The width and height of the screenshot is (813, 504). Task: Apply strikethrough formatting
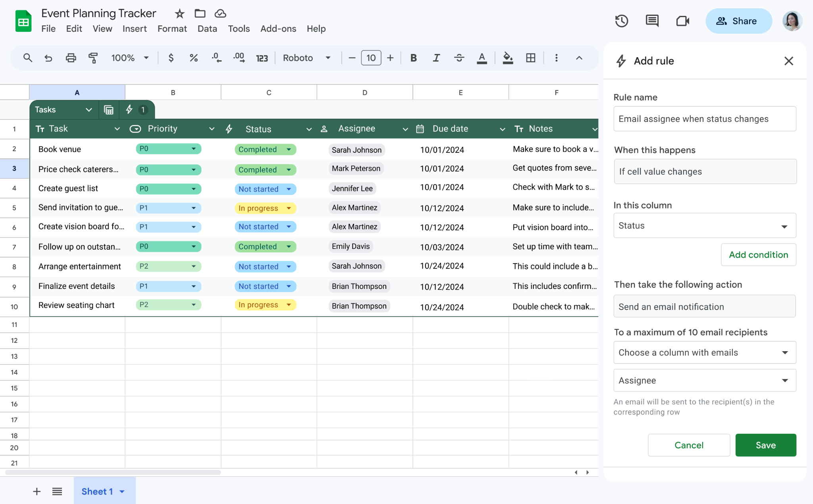click(x=459, y=58)
